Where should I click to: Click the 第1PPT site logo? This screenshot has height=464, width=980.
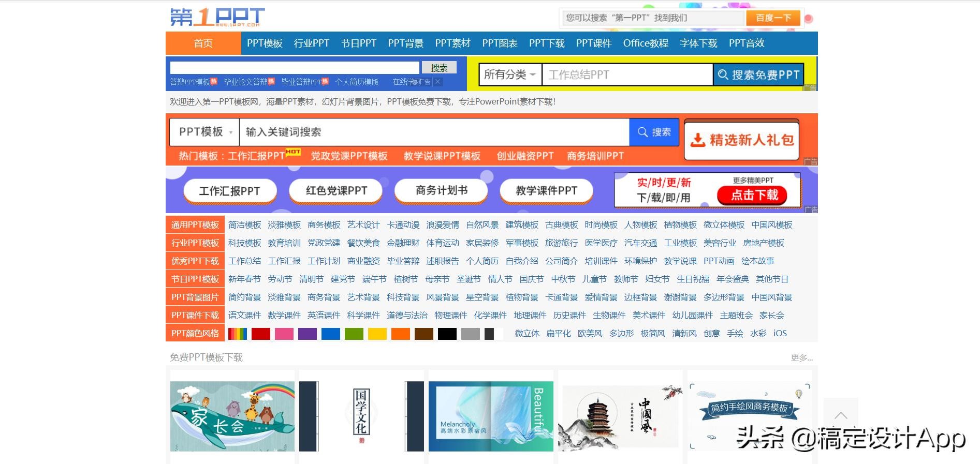point(217,17)
